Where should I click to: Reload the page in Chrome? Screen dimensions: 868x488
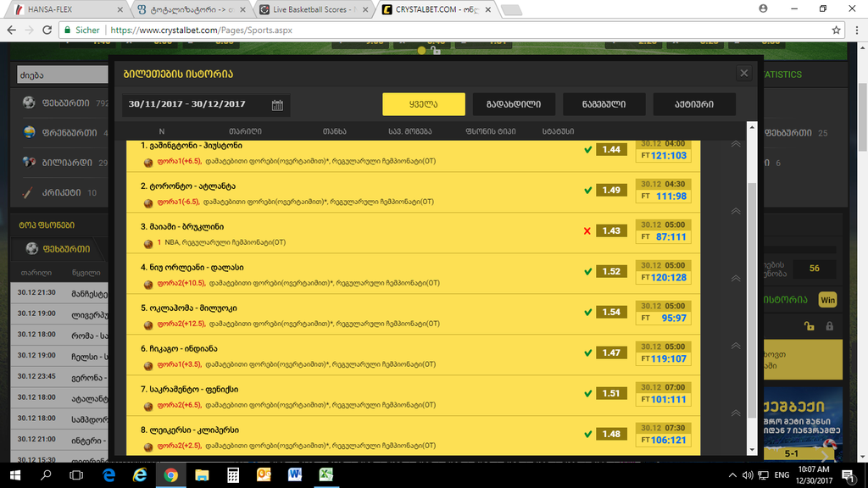tap(47, 30)
